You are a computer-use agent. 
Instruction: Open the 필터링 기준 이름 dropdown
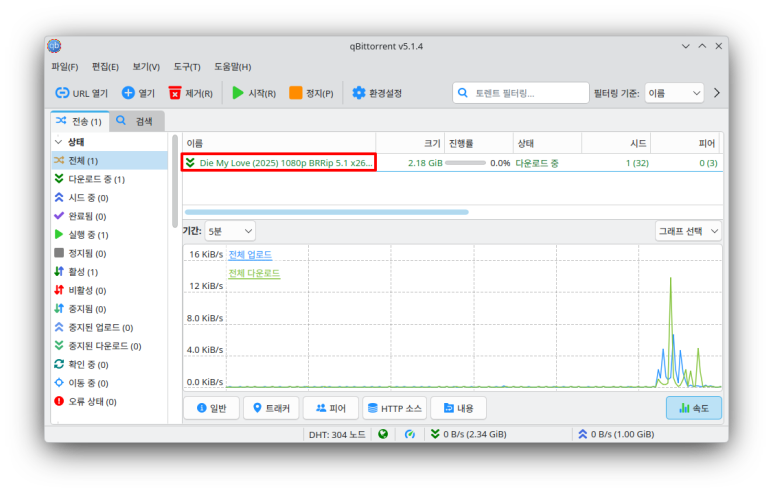[x=674, y=93]
